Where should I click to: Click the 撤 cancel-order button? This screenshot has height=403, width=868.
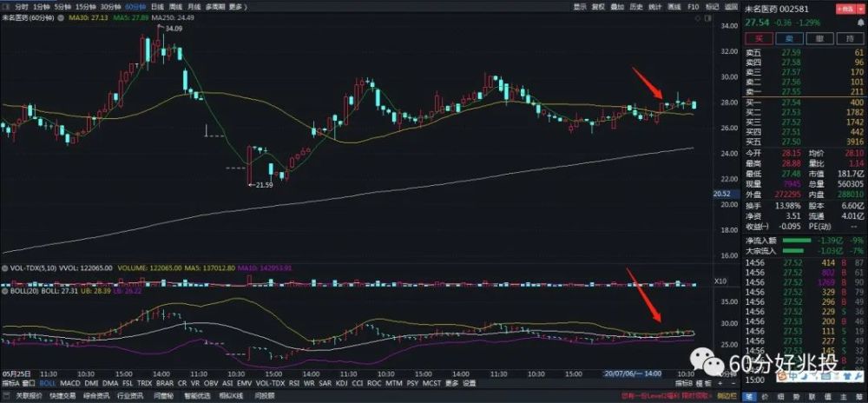pyautogui.click(x=820, y=38)
